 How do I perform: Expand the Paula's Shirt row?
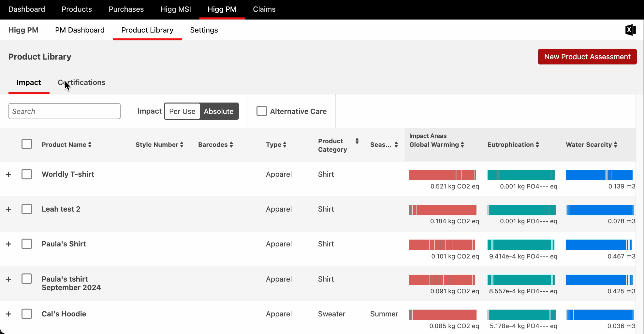(x=8, y=244)
